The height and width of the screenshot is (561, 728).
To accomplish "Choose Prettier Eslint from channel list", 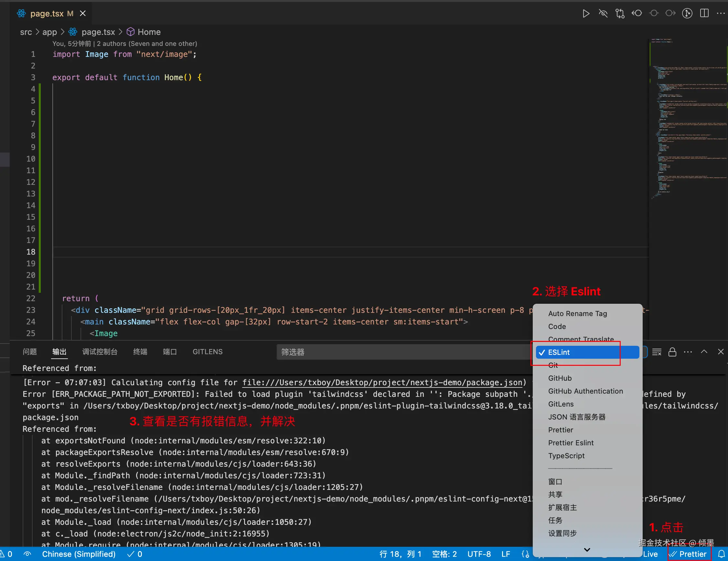I will (x=571, y=443).
